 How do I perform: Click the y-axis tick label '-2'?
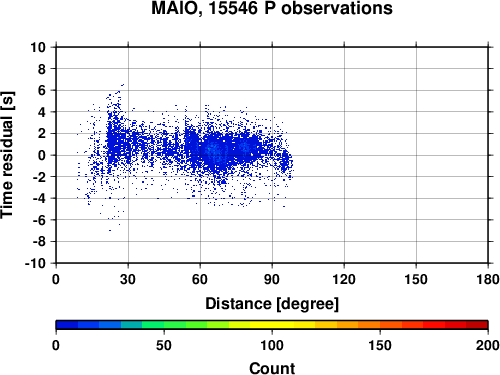tap(39, 177)
